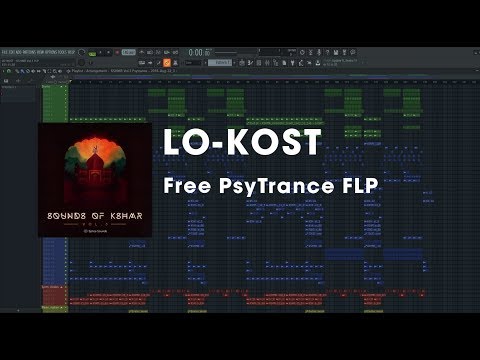
Task: Toggle the playlist magnet snap icon
Action: click(x=9, y=71)
